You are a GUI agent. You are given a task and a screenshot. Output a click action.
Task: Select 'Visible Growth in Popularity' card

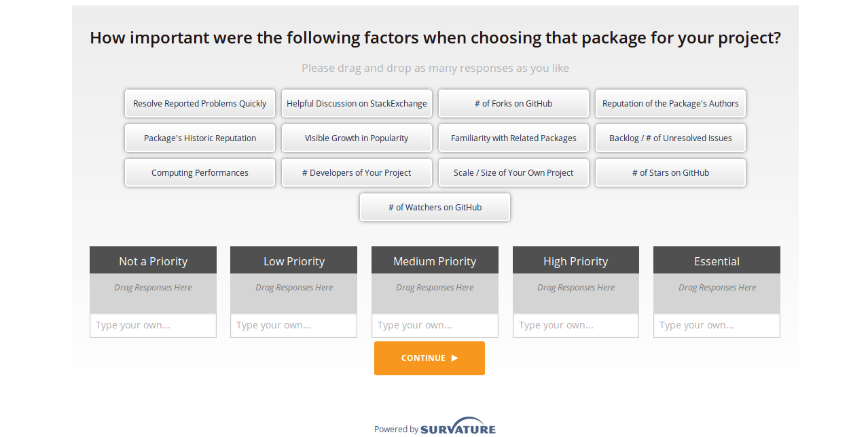(x=357, y=138)
